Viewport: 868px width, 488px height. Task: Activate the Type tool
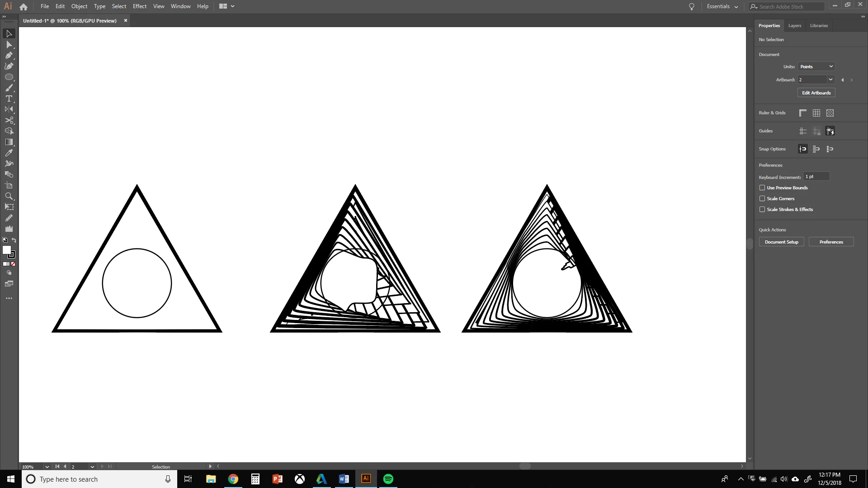point(9,99)
